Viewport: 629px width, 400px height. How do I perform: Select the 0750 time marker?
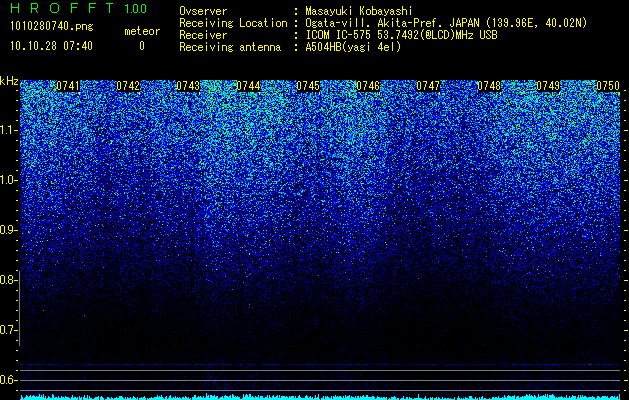tap(608, 86)
